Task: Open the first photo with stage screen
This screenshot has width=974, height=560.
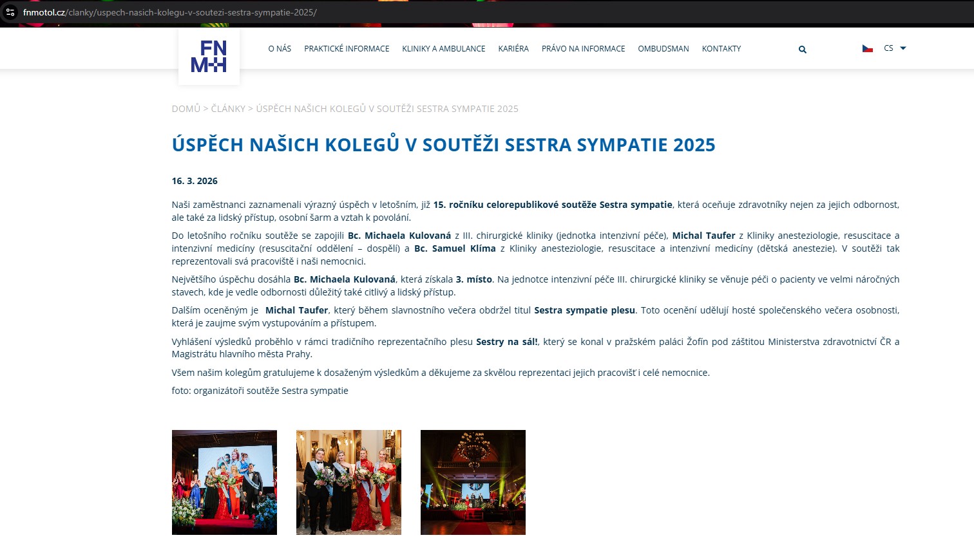Action: [x=224, y=482]
